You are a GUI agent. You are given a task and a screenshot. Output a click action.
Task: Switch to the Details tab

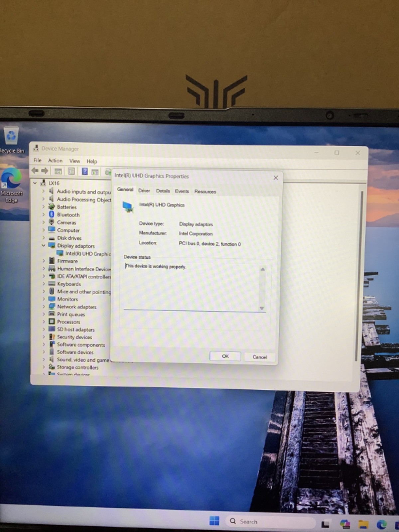(163, 191)
